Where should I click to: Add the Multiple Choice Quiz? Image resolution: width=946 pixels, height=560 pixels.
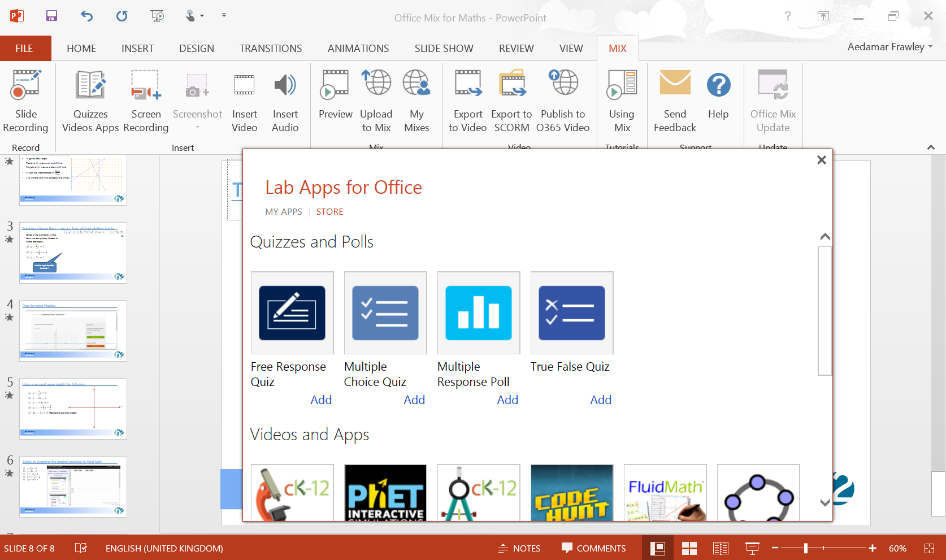tap(414, 400)
